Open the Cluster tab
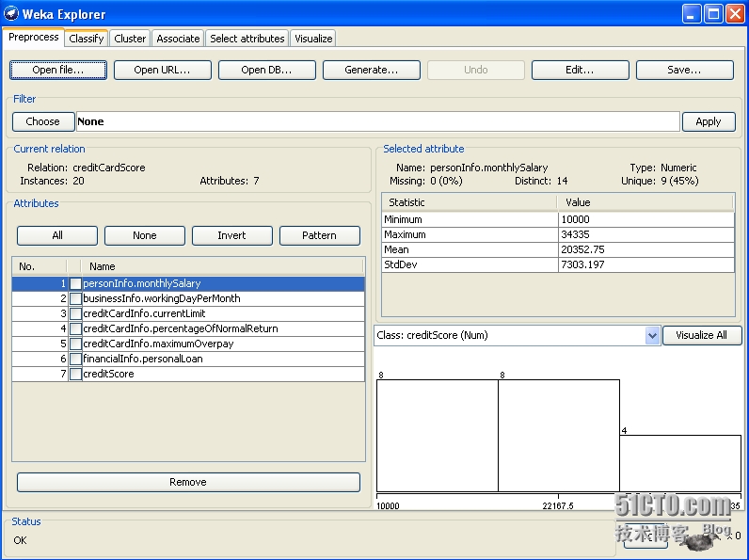 click(130, 39)
